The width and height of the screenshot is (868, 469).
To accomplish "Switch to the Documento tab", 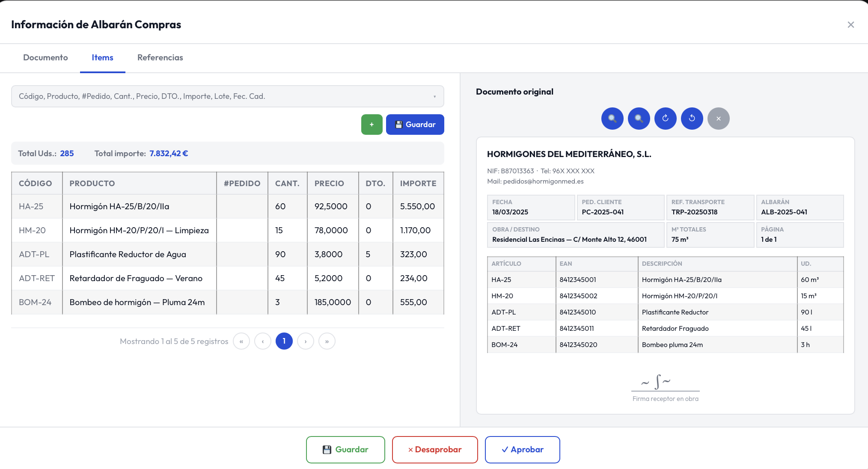I will pos(45,58).
